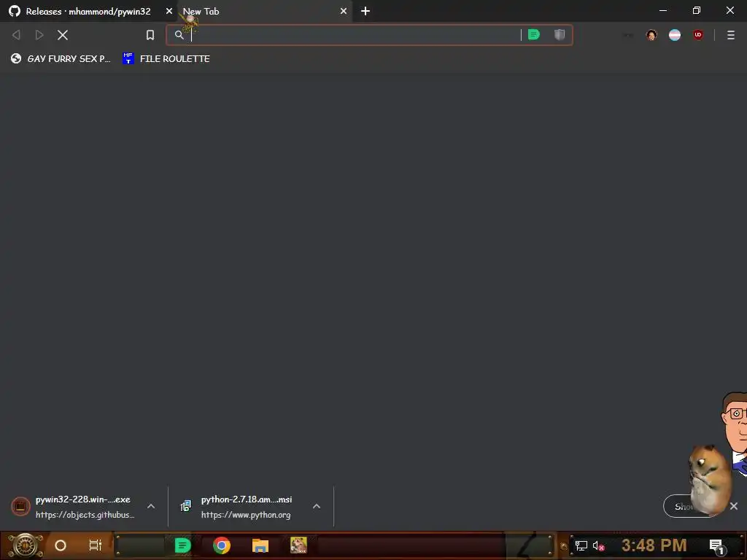Click the muted volume tray icon
The width and height of the screenshot is (747, 560).
[x=598, y=545]
